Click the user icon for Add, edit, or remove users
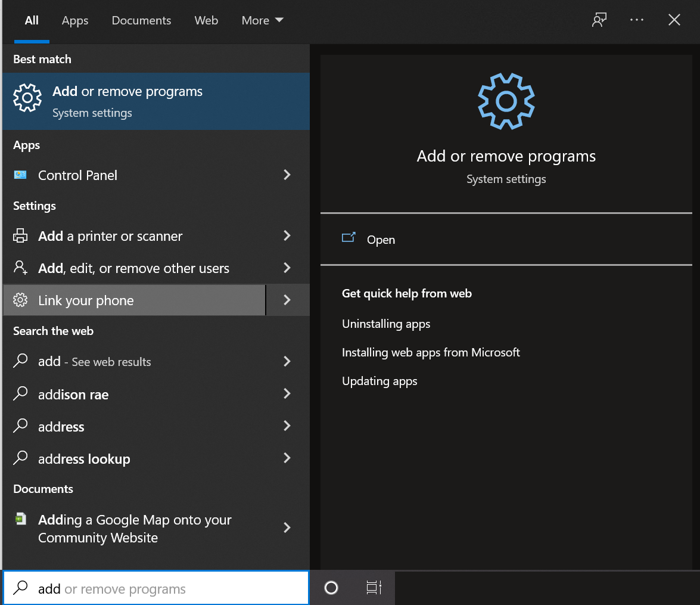 click(20, 268)
